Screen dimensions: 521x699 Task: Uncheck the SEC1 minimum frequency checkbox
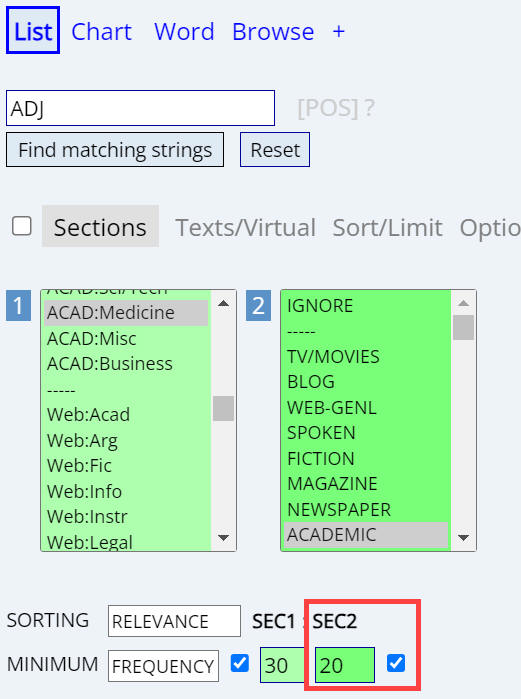[240, 663]
